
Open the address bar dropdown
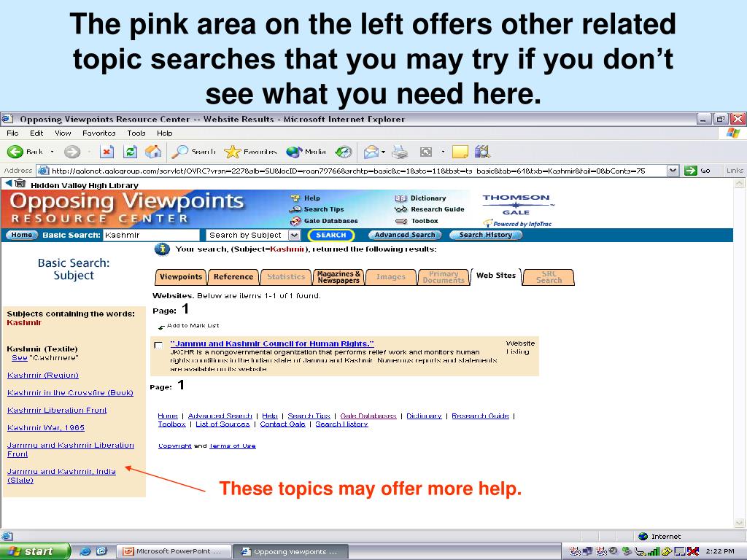click(673, 171)
